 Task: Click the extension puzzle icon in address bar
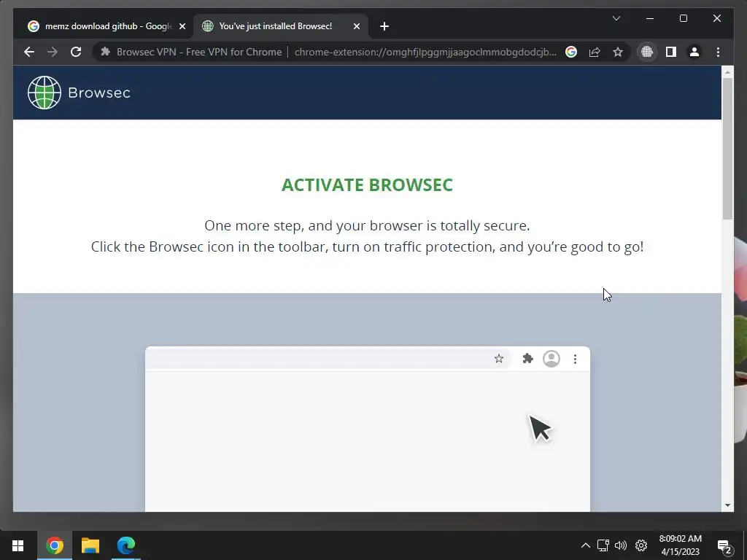(x=106, y=52)
